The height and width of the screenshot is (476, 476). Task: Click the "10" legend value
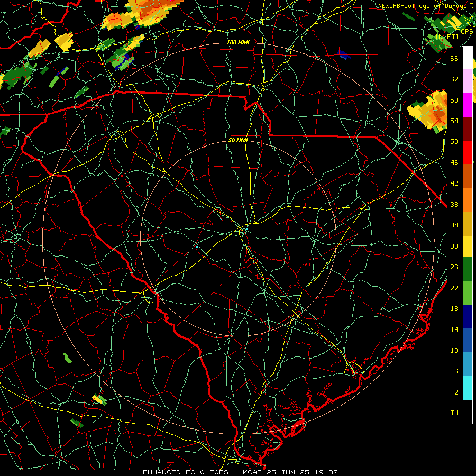454,350
